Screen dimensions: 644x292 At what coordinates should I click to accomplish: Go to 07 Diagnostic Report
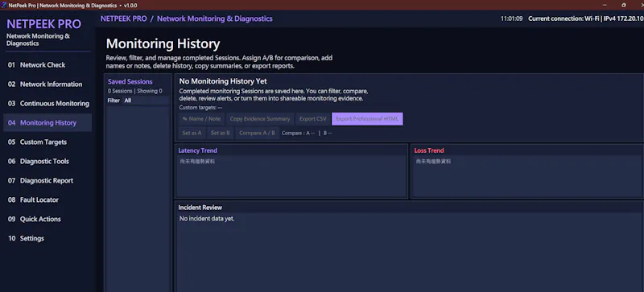pos(47,181)
